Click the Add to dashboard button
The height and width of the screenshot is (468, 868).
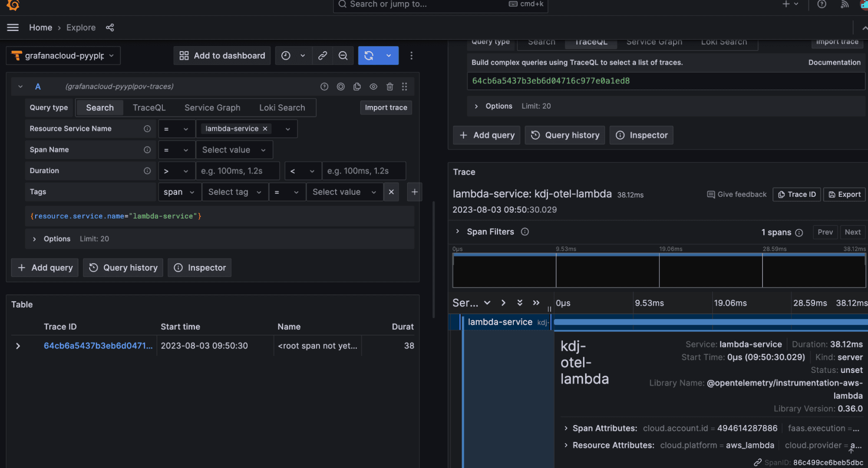pyautogui.click(x=221, y=55)
